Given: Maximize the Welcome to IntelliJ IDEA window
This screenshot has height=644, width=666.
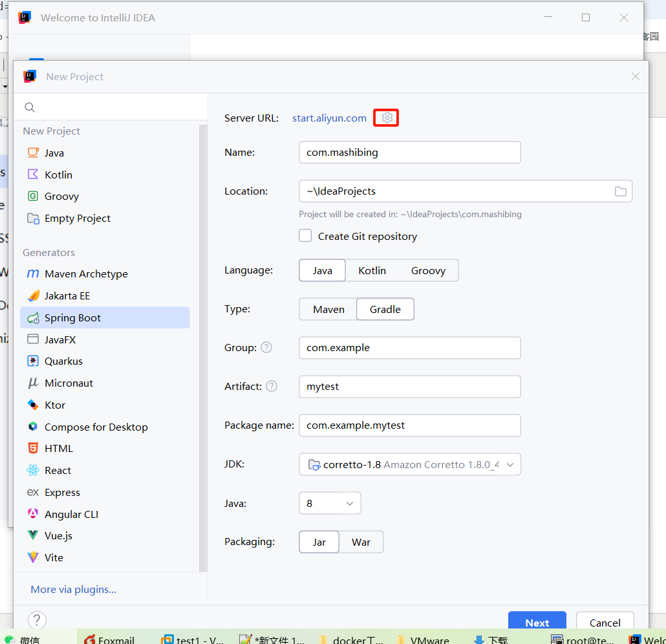Looking at the screenshot, I should coord(586,17).
